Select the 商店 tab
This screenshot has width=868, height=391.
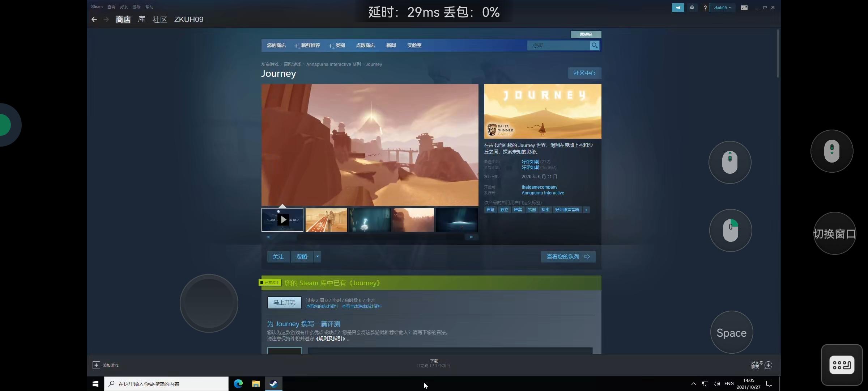tap(123, 20)
